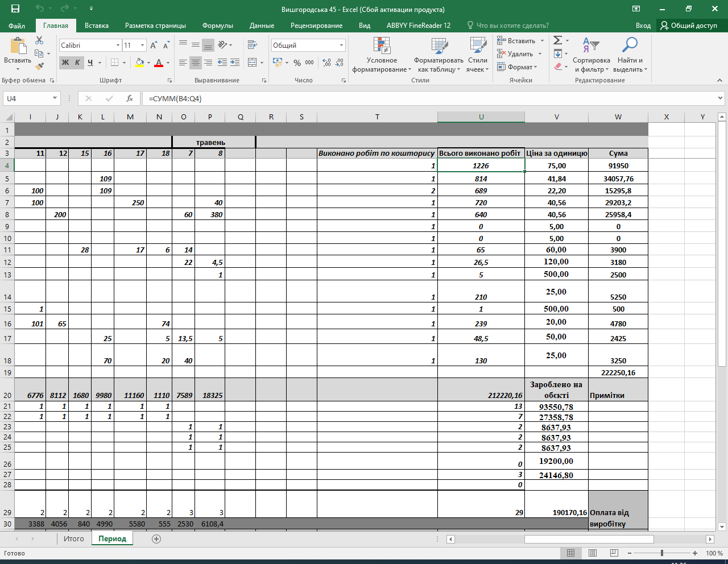Click the Borders icon in Font group

click(x=115, y=63)
